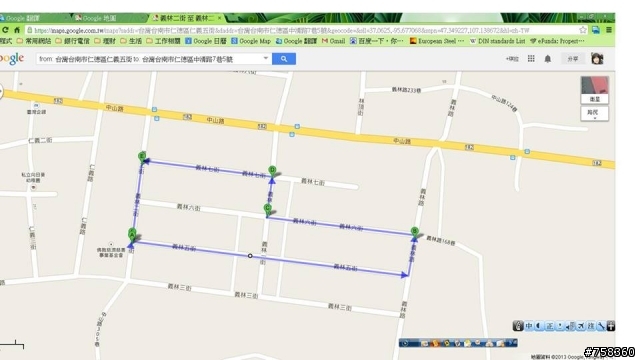Switch to the 衛星 satellite view thumbnail

pos(595,90)
